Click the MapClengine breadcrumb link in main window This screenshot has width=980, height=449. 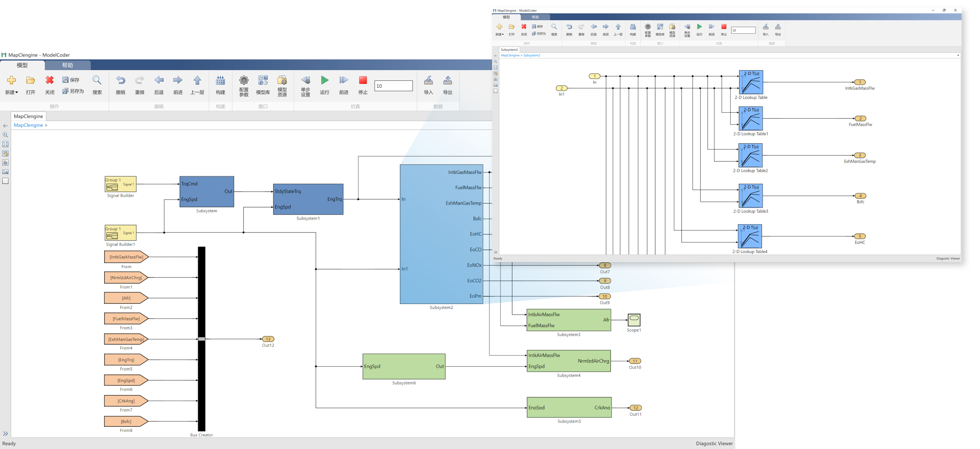click(x=28, y=125)
